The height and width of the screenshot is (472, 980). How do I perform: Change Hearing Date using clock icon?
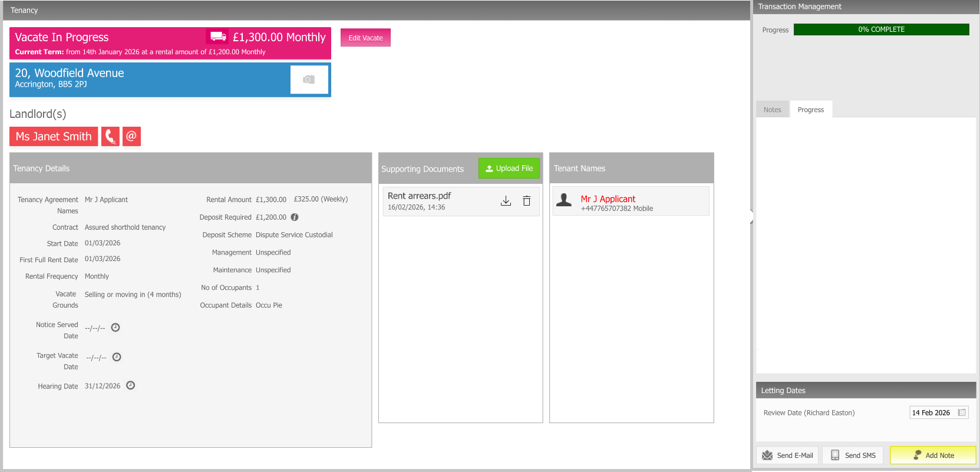(131, 385)
